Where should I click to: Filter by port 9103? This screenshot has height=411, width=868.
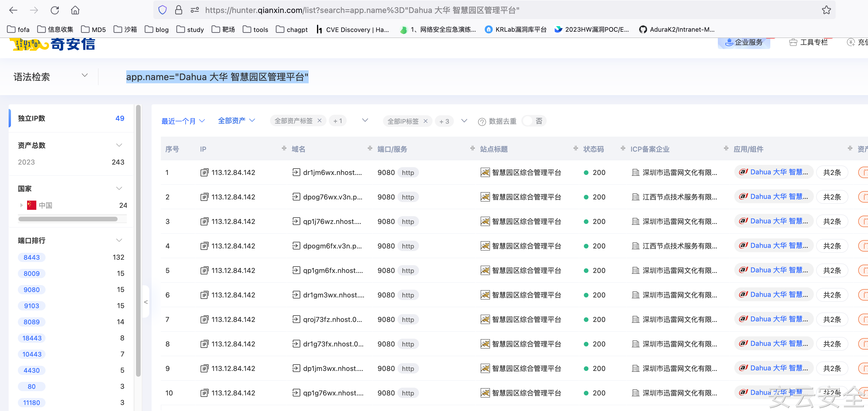tap(32, 306)
